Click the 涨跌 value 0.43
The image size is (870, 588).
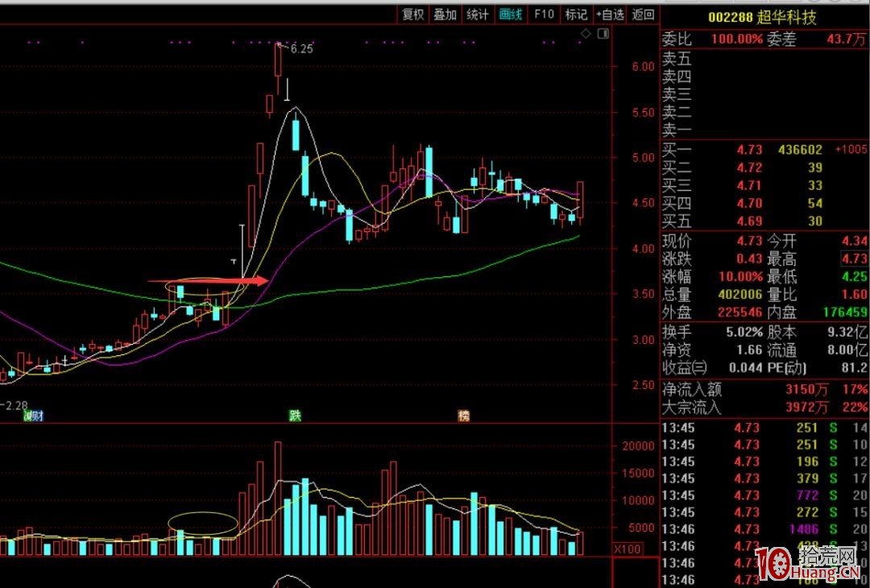(750, 259)
